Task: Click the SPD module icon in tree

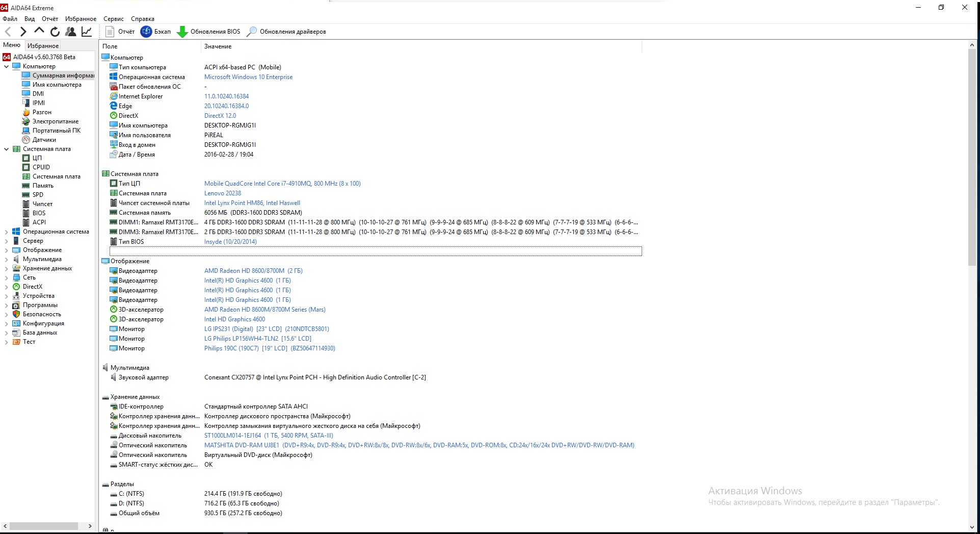Action: pos(26,195)
